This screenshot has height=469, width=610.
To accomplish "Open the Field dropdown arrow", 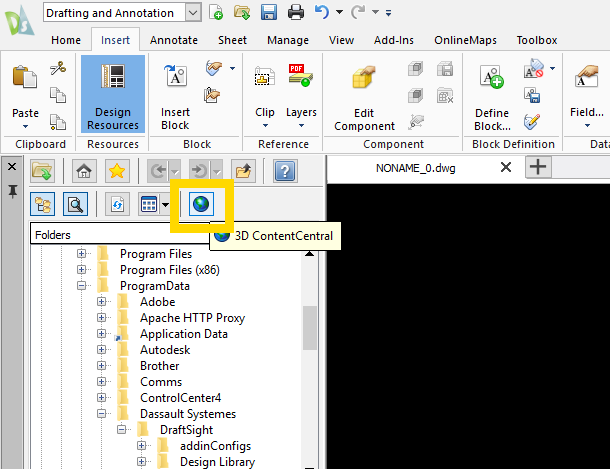I will click(x=587, y=126).
